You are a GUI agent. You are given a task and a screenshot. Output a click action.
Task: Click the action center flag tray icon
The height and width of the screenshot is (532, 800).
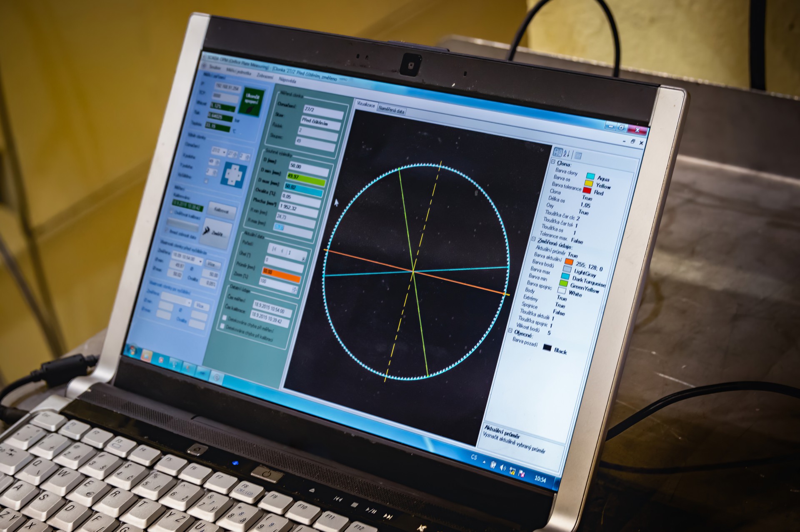click(x=522, y=473)
